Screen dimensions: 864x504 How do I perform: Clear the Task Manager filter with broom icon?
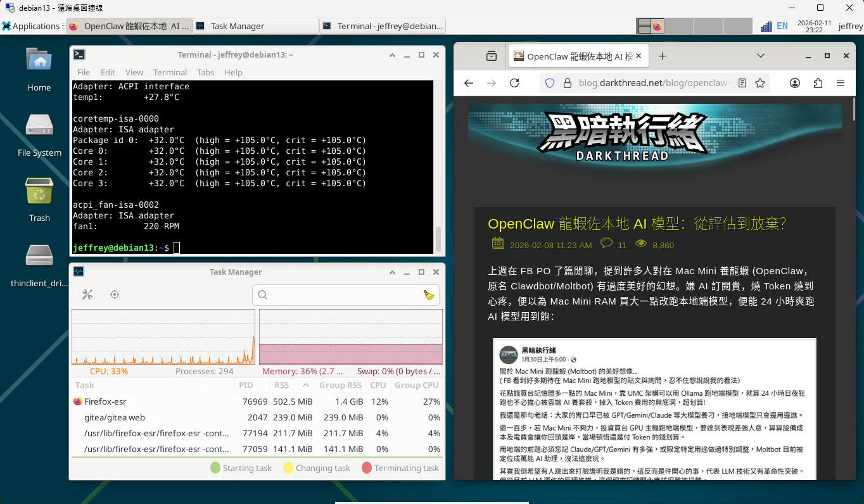429,294
